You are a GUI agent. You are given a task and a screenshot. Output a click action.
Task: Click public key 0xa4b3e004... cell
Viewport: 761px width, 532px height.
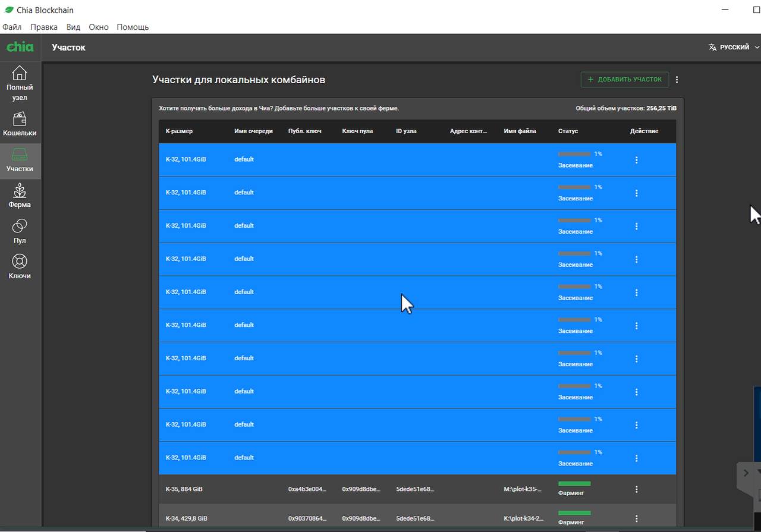click(x=307, y=489)
